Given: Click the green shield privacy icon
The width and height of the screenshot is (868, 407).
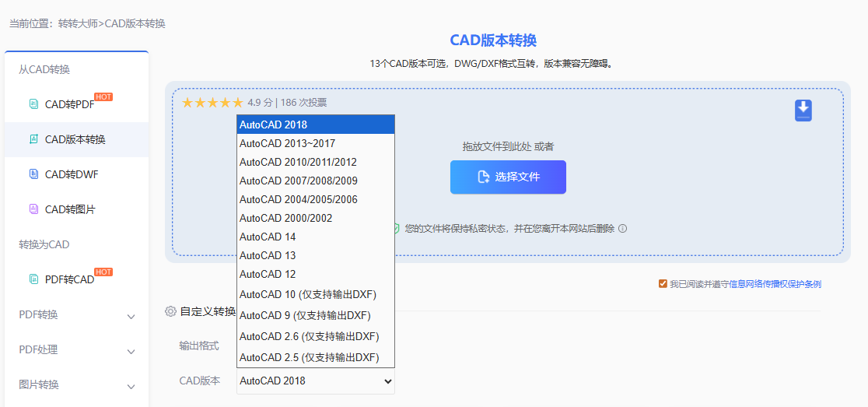Looking at the screenshot, I should (x=397, y=228).
